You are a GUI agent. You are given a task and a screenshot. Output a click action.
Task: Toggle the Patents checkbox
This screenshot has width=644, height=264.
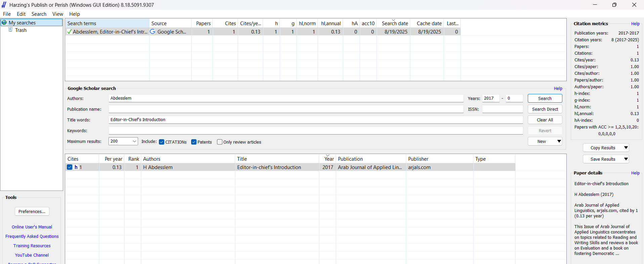194,142
